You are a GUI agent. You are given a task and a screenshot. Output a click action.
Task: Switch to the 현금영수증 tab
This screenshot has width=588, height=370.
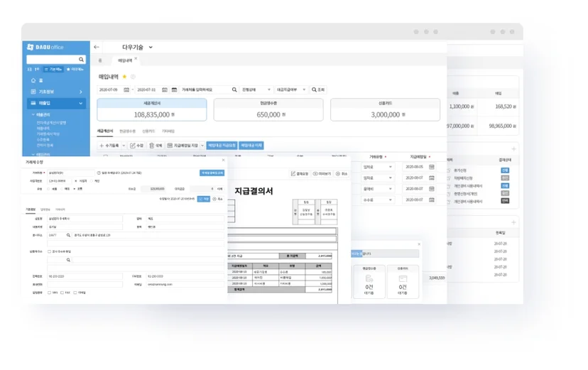click(128, 131)
